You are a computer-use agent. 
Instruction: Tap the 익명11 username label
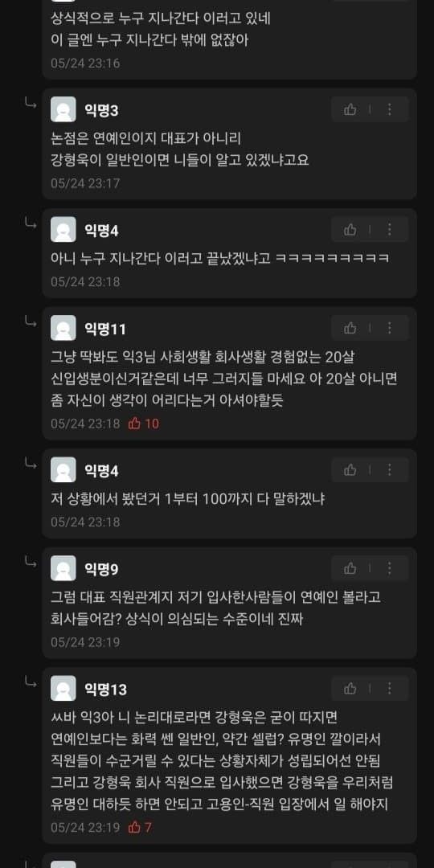point(105,330)
